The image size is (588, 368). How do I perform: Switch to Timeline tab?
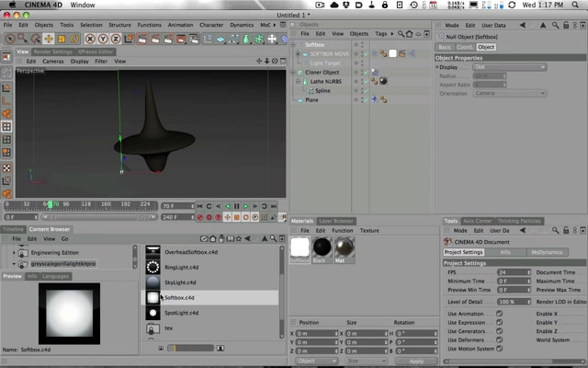pos(14,229)
